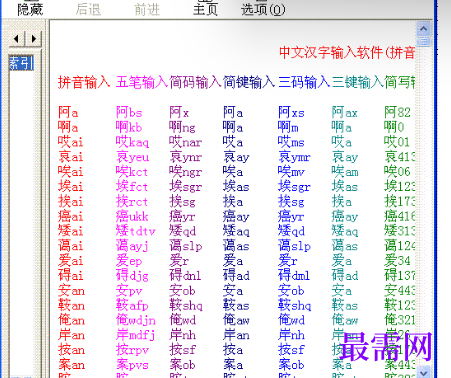The height and width of the screenshot is (378, 451).
Task: Click the entry 啊kb
Action: point(129,127)
